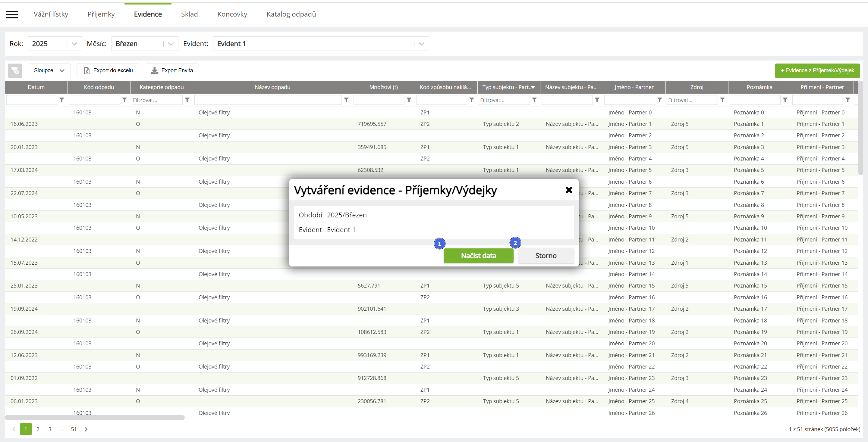This screenshot has width=868, height=442.
Task: Click Export do excelu button
Action: click(x=108, y=71)
